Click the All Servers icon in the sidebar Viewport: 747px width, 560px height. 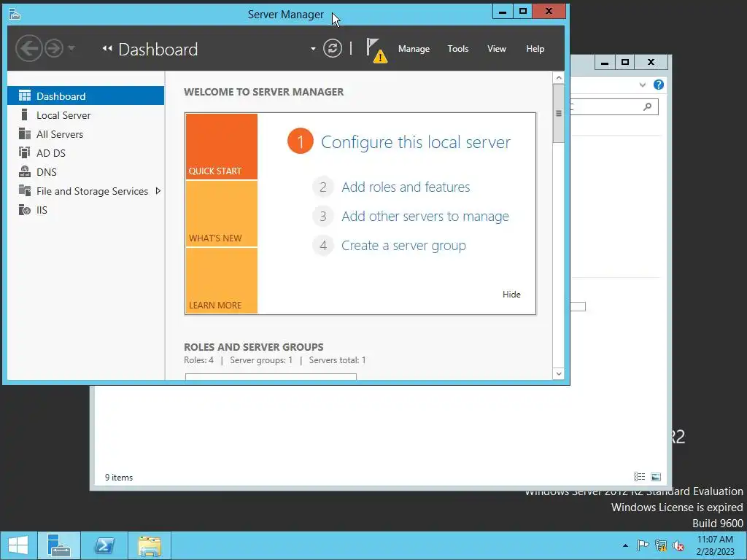pyautogui.click(x=24, y=134)
